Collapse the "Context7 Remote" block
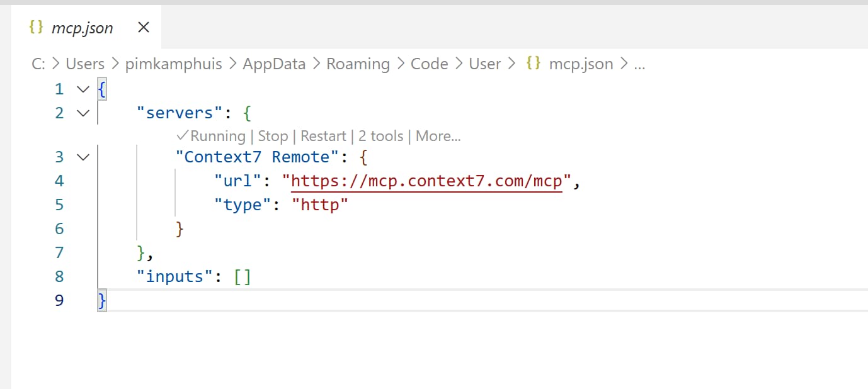Screen dimensions: 868x389 coord(83,157)
